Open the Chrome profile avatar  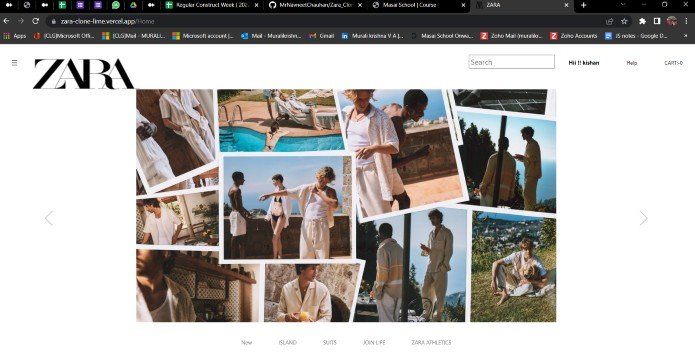[672, 21]
